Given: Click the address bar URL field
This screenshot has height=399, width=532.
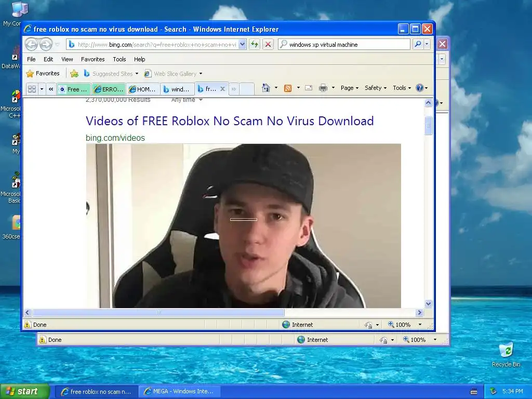Looking at the screenshot, I should click(156, 45).
